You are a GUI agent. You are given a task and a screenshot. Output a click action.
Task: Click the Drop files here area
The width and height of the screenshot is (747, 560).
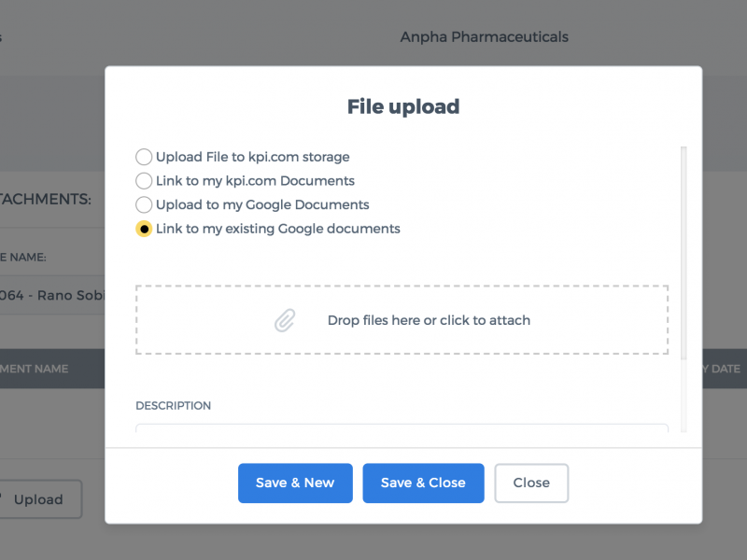(402, 320)
